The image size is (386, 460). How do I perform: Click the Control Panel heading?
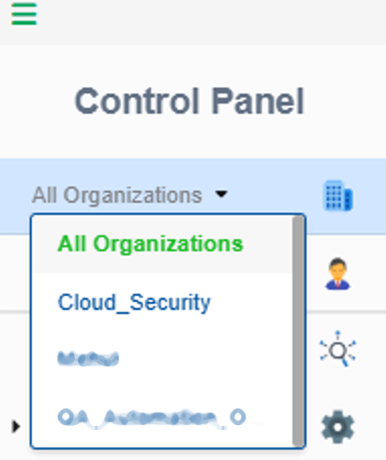(x=189, y=101)
